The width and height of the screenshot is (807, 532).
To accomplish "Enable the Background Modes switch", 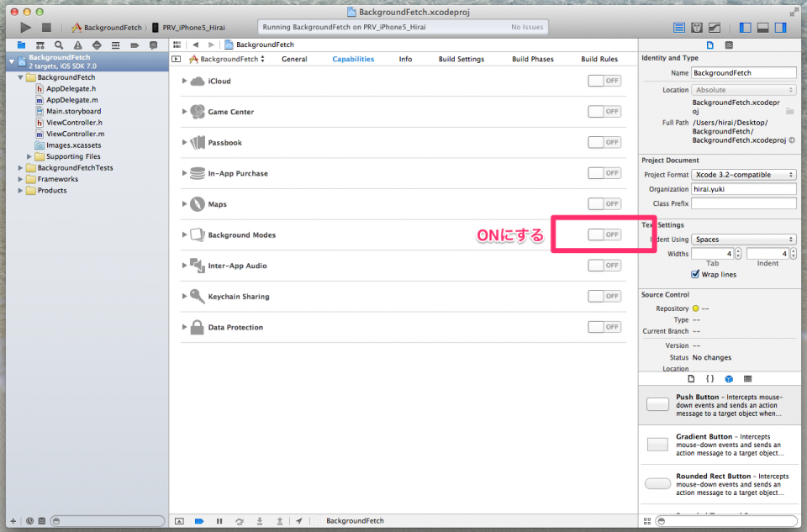I will tap(604, 234).
